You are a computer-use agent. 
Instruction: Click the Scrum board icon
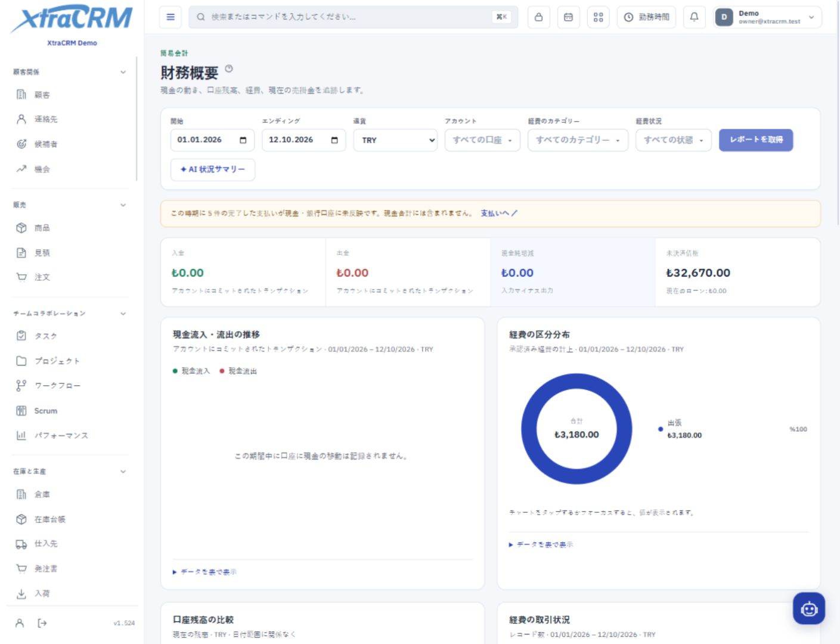21,411
